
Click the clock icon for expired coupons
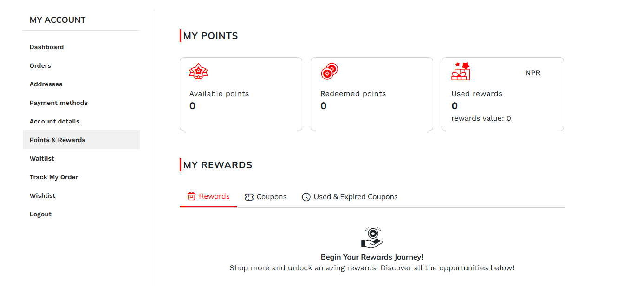pyautogui.click(x=306, y=197)
